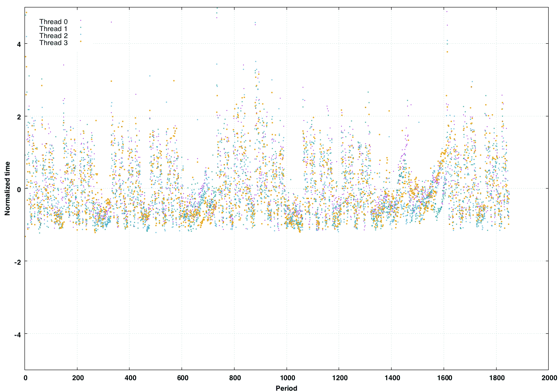560x392 pixels.
Task: Click the Thread 2 cyan legend marker
Action: pyautogui.click(x=81, y=35)
